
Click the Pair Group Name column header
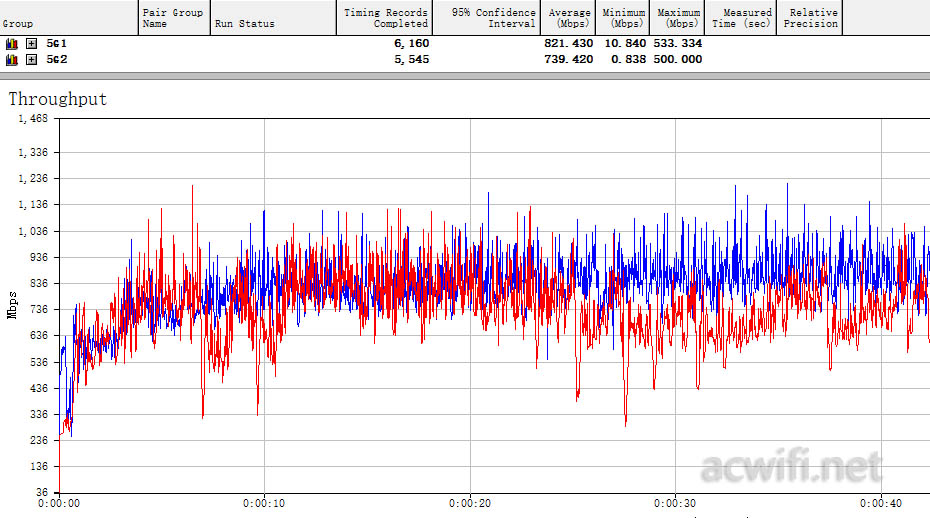[173, 18]
